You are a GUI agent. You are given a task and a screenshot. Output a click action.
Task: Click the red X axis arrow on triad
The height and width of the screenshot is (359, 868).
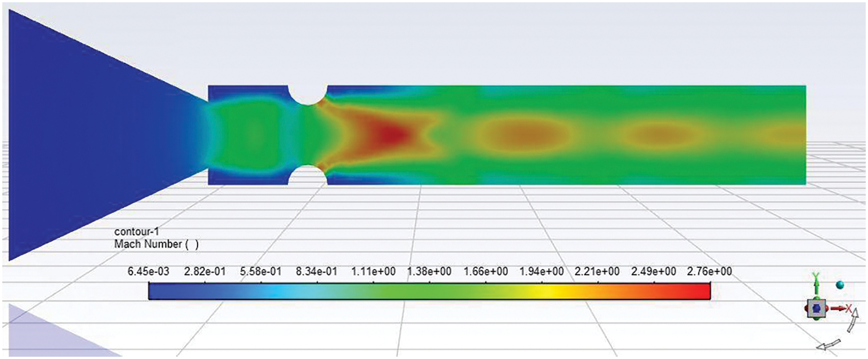(839, 309)
